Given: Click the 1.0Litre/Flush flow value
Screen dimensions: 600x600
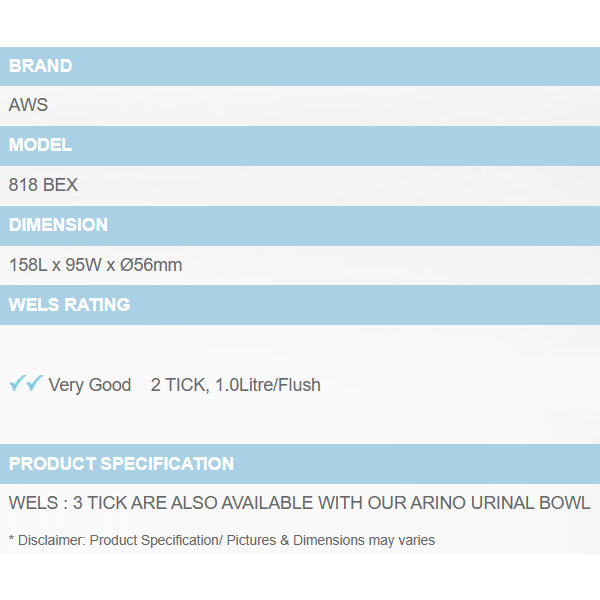Looking at the screenshot, I should click(x=267, y=385).
